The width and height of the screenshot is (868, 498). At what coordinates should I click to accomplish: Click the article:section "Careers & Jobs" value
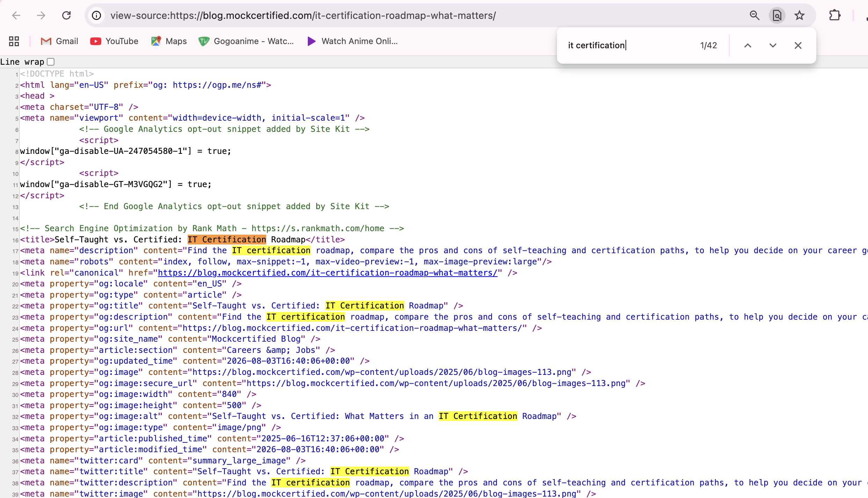271,350
